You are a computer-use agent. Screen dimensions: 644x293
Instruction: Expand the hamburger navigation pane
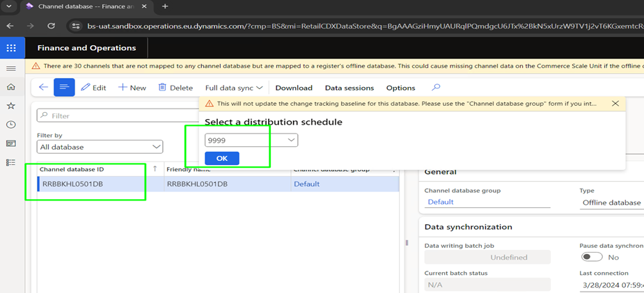tap(11, 68)
